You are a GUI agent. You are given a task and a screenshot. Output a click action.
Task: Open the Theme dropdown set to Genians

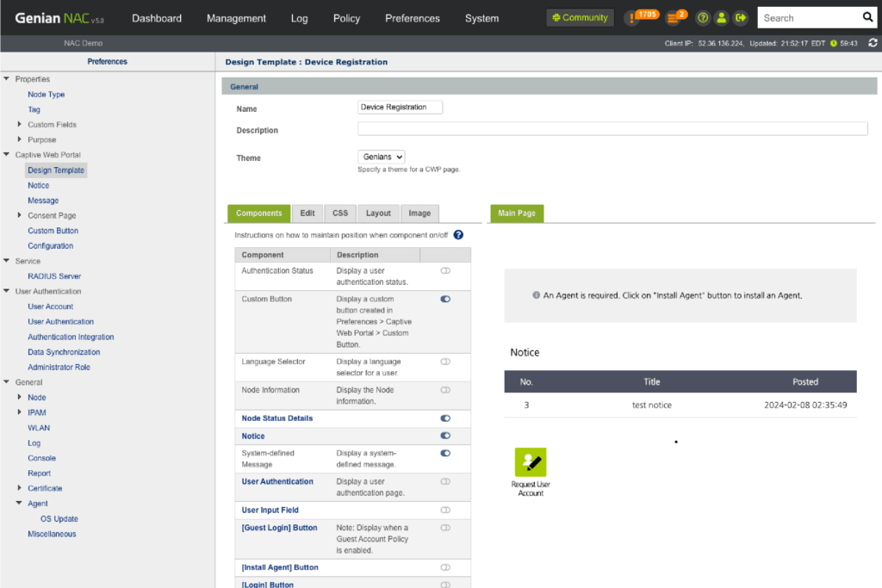[x=382, y=158]
